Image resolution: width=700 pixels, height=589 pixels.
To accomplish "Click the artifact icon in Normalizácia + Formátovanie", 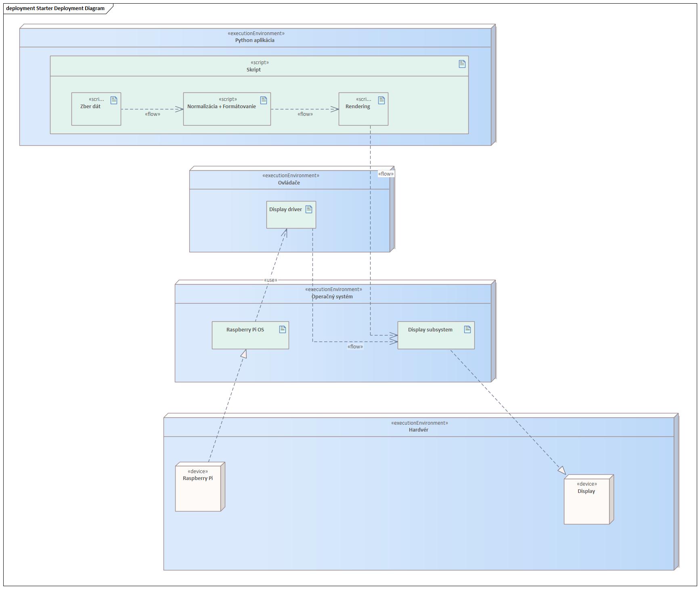I will click(264, 100).
